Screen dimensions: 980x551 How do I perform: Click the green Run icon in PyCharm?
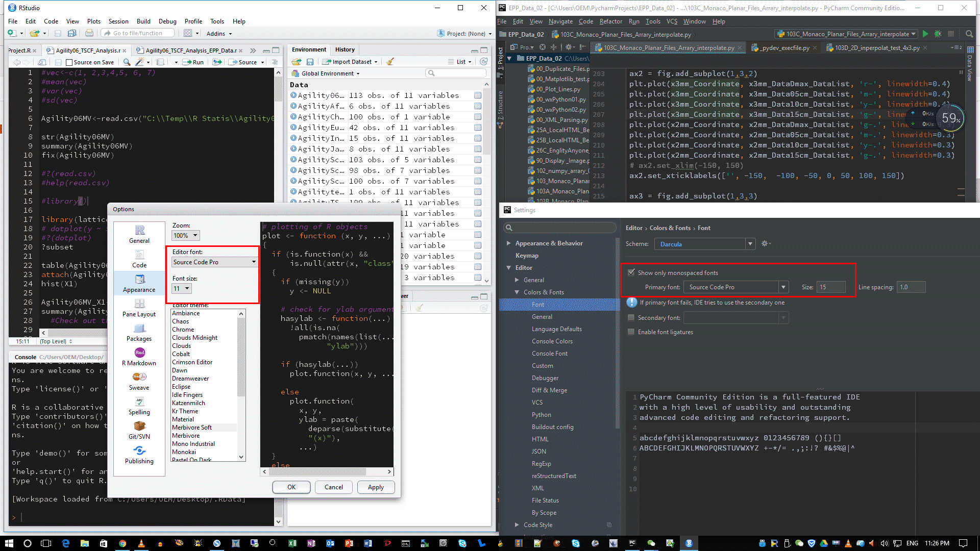point(925,34)
